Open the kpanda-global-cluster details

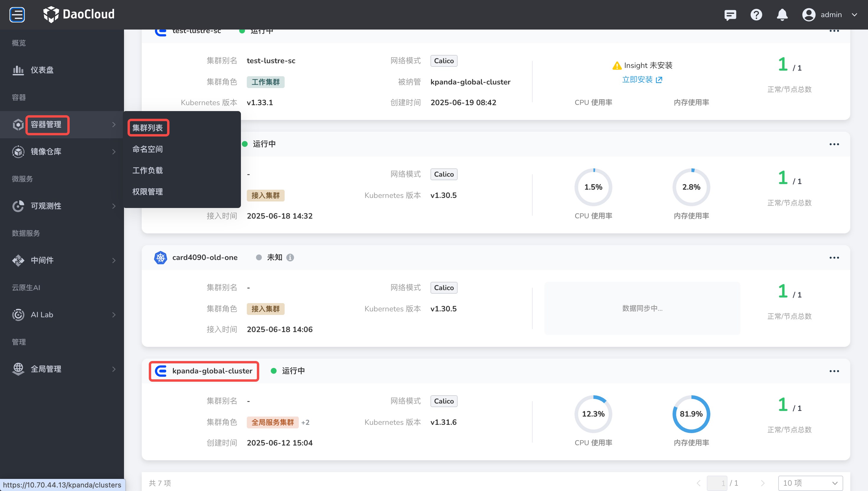212,371
